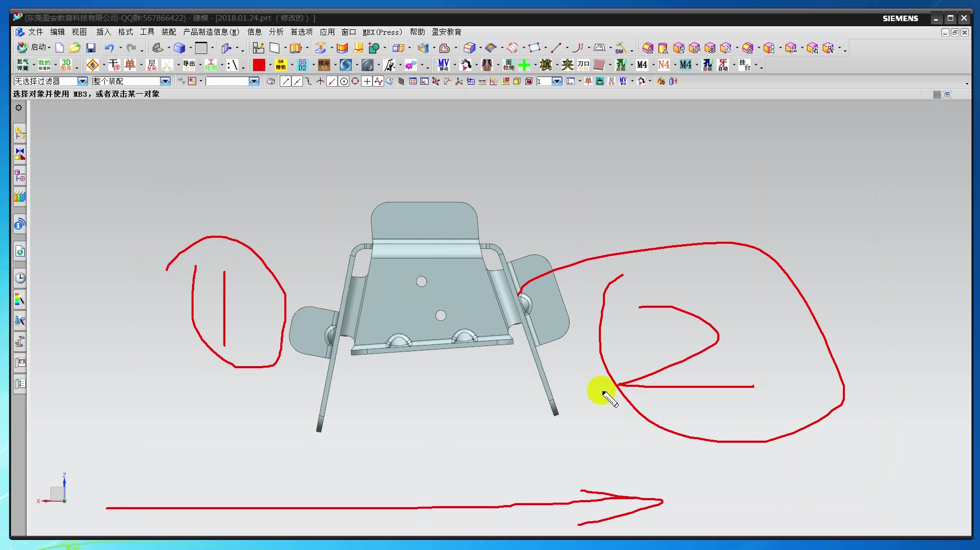The height and width of the screenshot is (550, 980).
Task: Click the 导出 export part icon
Action: (x=189, y=65)
